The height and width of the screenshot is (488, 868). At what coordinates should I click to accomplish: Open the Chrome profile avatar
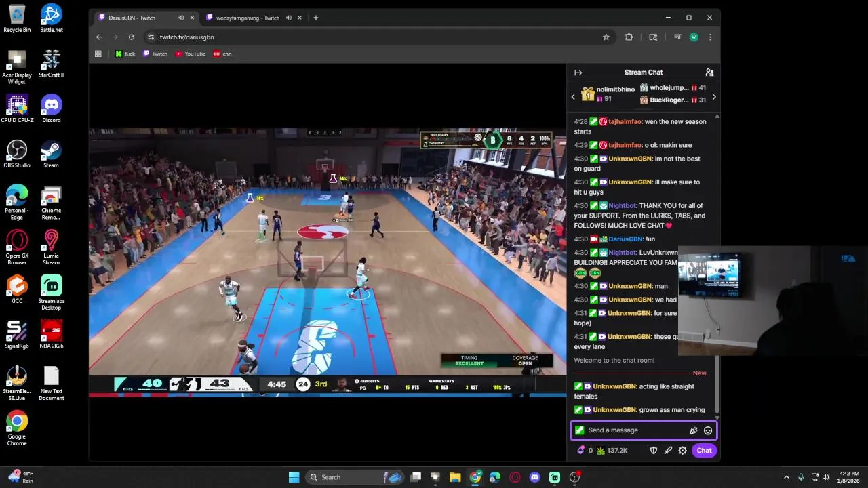point(694,37)
